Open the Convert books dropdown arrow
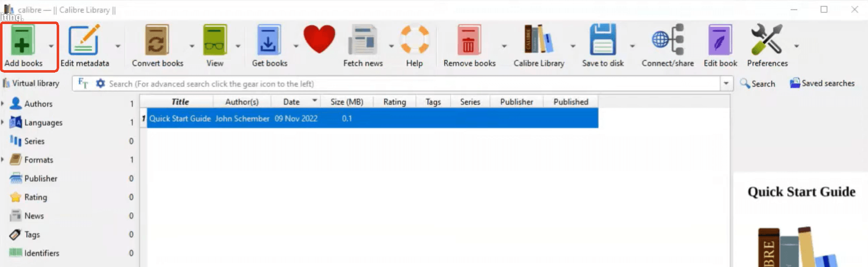The width and height of the screenshot is (868, 267). pos(192,46)
